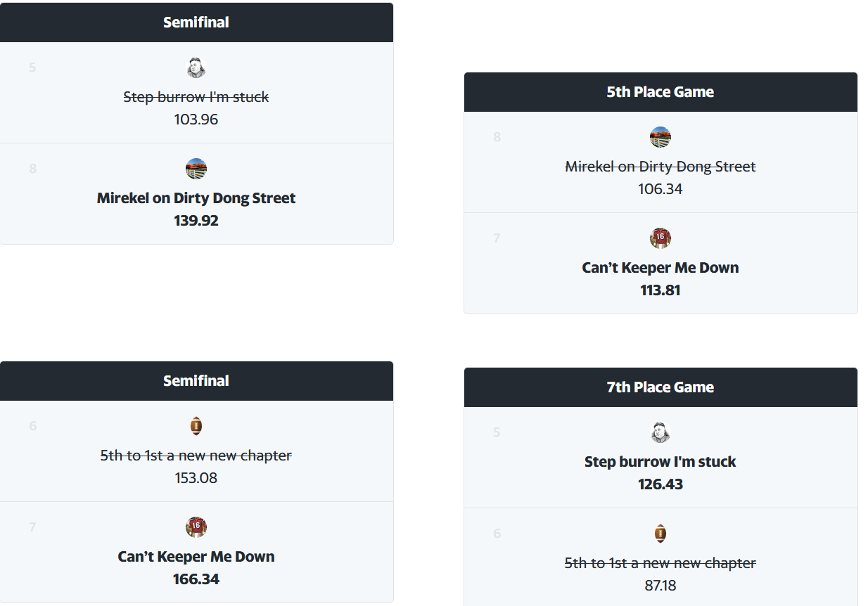Click the 5th Place Game header
Screen dimensions: 868x606
[660, 92]
